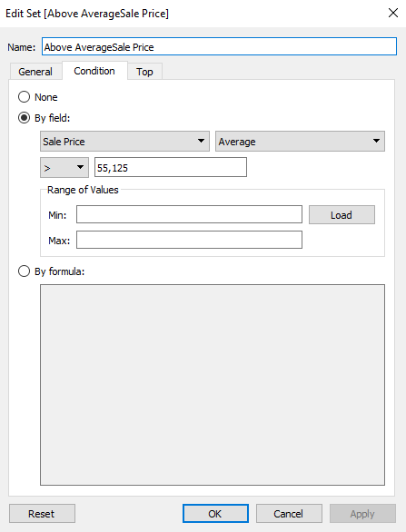Image resolution: width=406 pixels, height=532 pixels.
Task: Click the Apply button
Action: [362, 513]
